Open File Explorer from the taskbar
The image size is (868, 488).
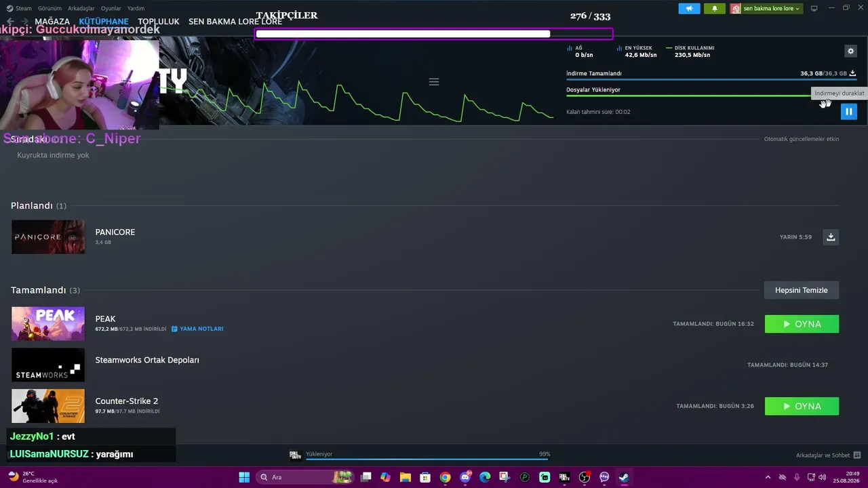pos(406,477)
